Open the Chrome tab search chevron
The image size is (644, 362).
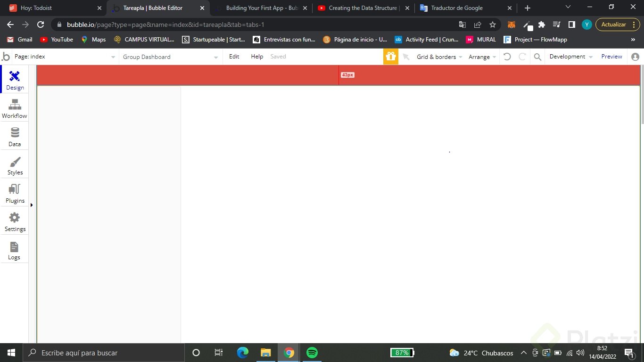point(568,7)
